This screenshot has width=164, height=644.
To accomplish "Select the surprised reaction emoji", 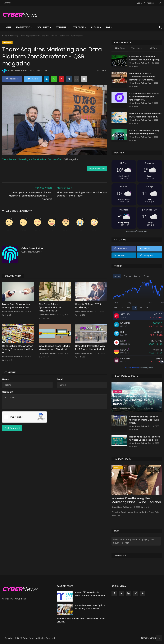I will (x=94, y=222).
